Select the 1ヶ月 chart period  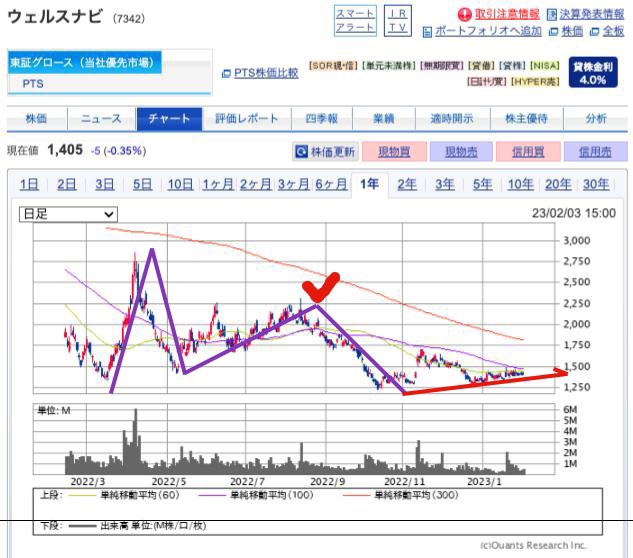[x=218, y=185]
